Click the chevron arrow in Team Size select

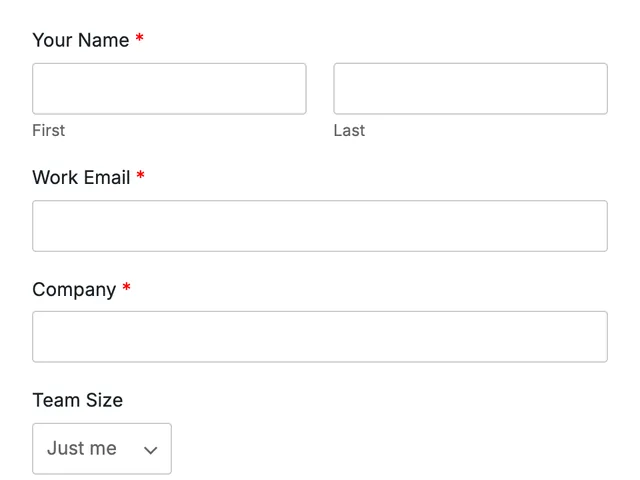(151, 450)
